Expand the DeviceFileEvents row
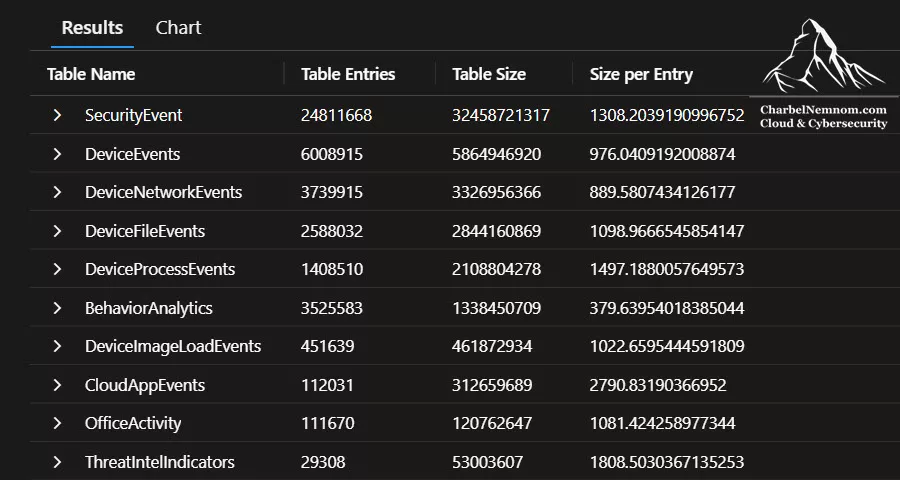The width and height of the screenshot is (900, 480). point(57,231)
